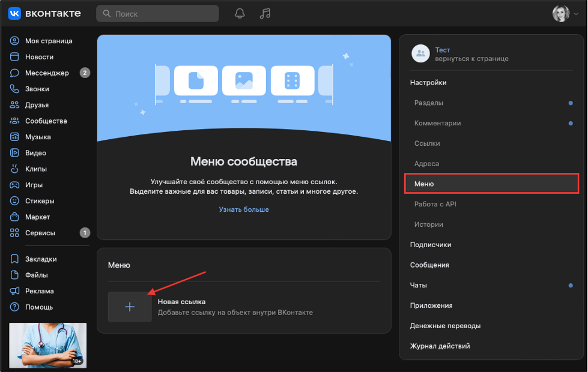Screen dimensions: 588x372
Task: Expand the Сообщения section
Action: pyautogui.click(x=429, y=265)
